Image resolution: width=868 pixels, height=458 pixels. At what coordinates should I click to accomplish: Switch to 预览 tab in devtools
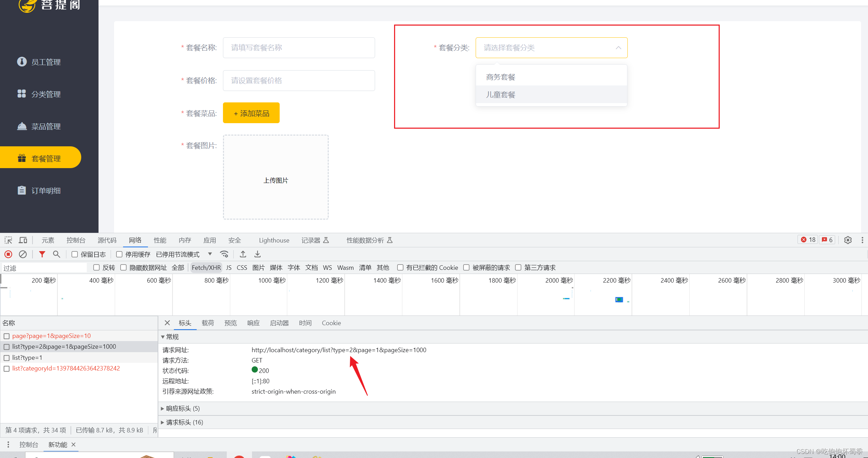coord(230,323)
